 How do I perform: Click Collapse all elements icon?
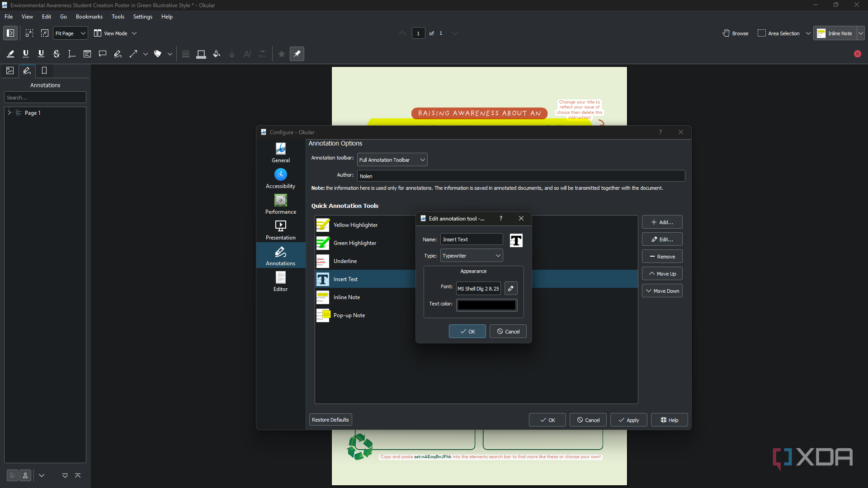[x=78, y=475]
